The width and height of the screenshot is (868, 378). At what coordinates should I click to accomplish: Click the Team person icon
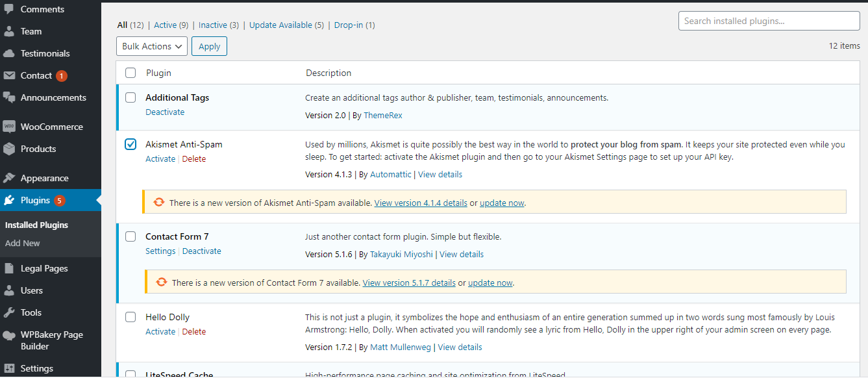pos(9,31)
